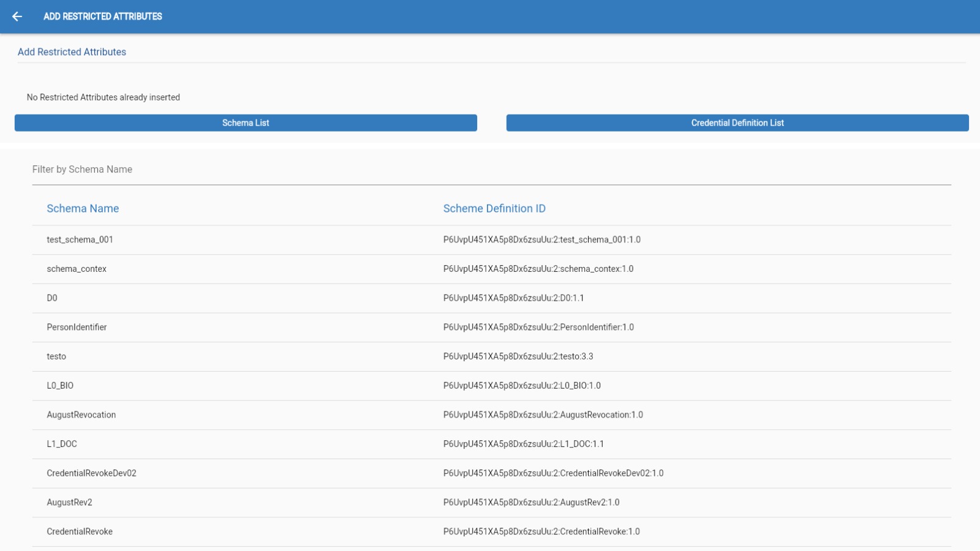This screenshot has height=551, width=980.
Task: Click the AugustRev2:1.0 definition ID
Action: point(531,503)
